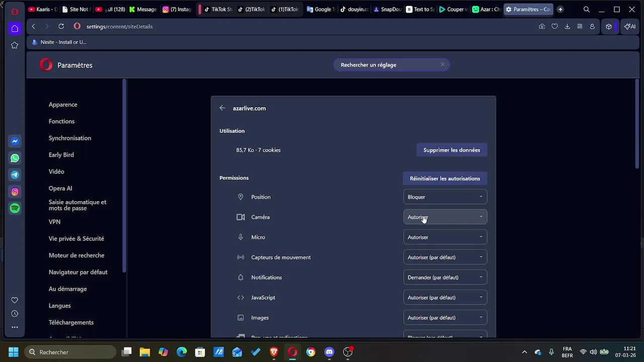Switch to the Instagram tab
The height and width of the screenshot is (362, 644).
[177, 9]
